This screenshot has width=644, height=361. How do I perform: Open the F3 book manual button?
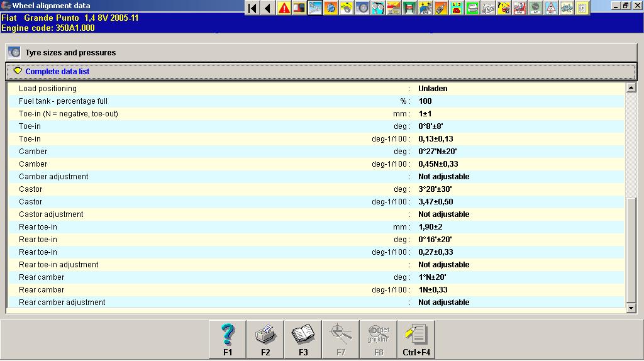303,339
